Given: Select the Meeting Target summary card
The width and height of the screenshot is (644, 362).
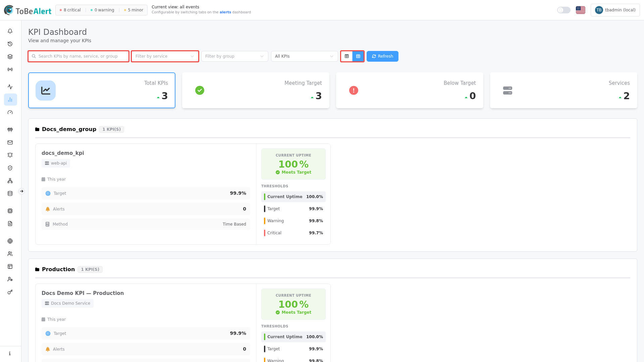Looking at the screenshot, I should [x=256, y=90].
